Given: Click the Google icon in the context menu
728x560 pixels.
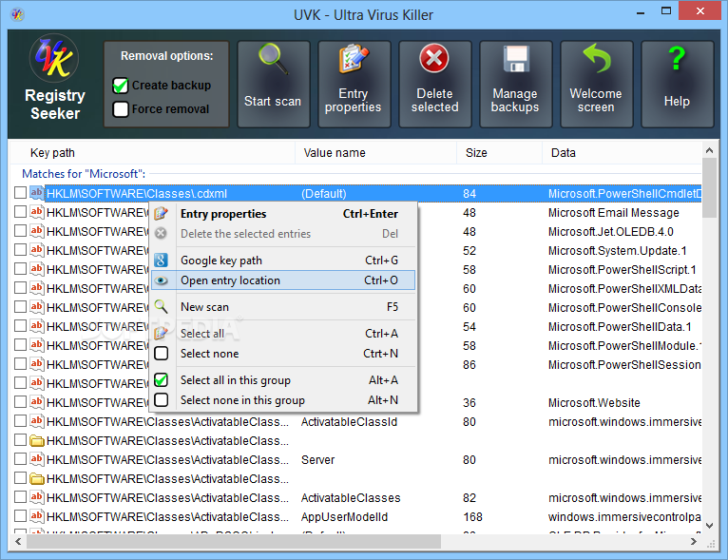Looking at the screenshot, I should 162,260.
